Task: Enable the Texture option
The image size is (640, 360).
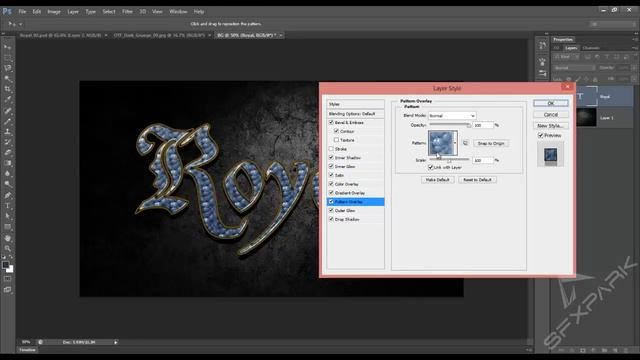Action: pos(336,140)
